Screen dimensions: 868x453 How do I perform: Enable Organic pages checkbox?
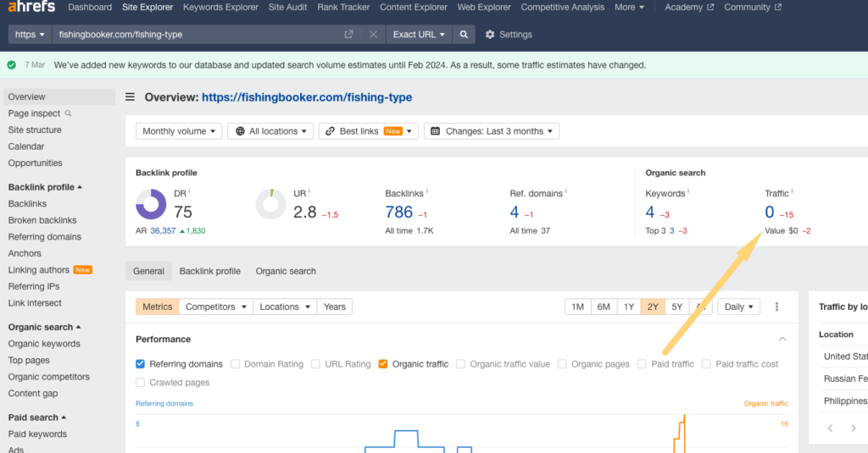(x=562, y=364)
